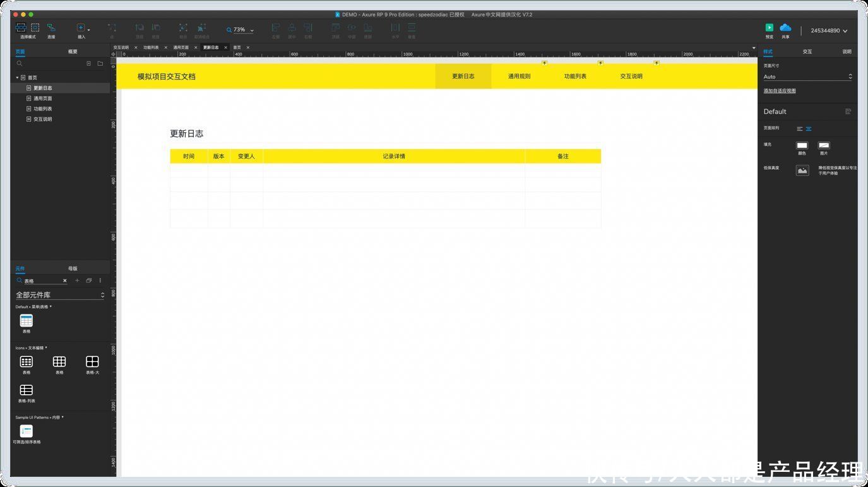Switch to the 功能列表 document tab
This screenshot has height=487, width=868.
pyautogui.click(x=151, y=47)
